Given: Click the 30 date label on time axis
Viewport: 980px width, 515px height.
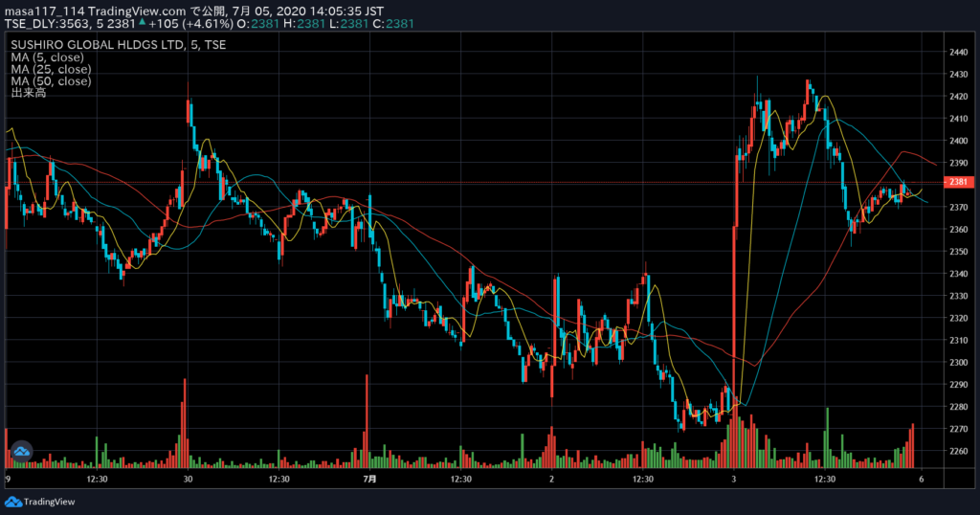Looking at the screenshot, I should (188, 480).
